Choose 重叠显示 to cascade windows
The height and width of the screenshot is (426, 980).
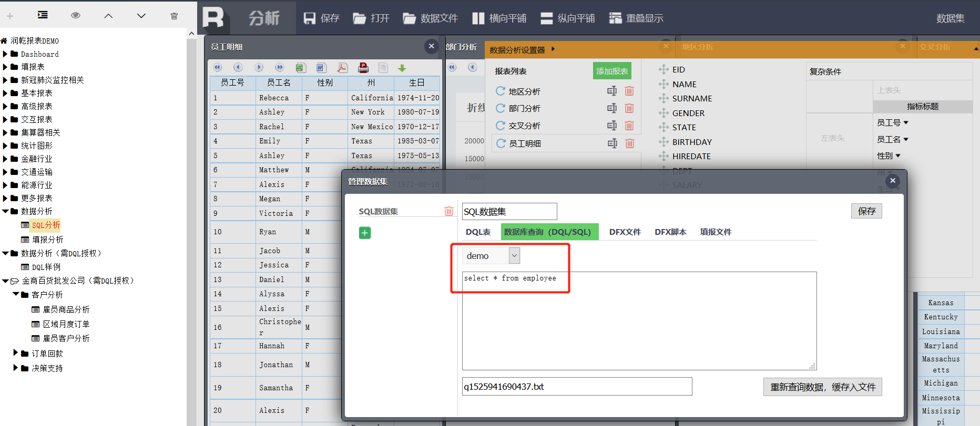click(636, 18)
